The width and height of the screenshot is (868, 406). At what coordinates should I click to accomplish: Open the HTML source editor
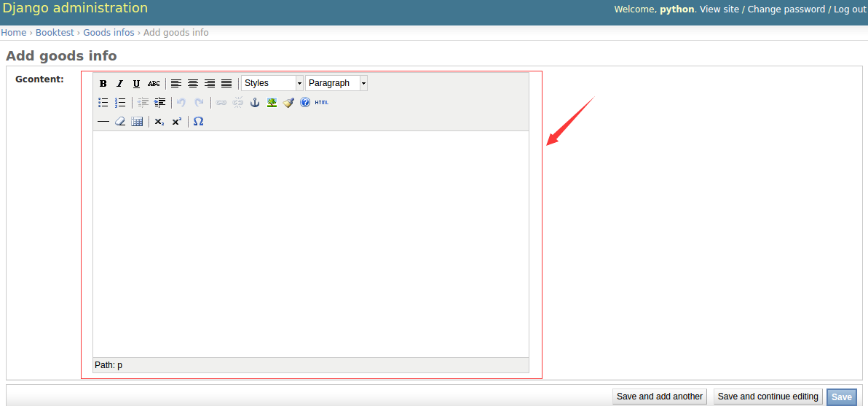point(322,103)
